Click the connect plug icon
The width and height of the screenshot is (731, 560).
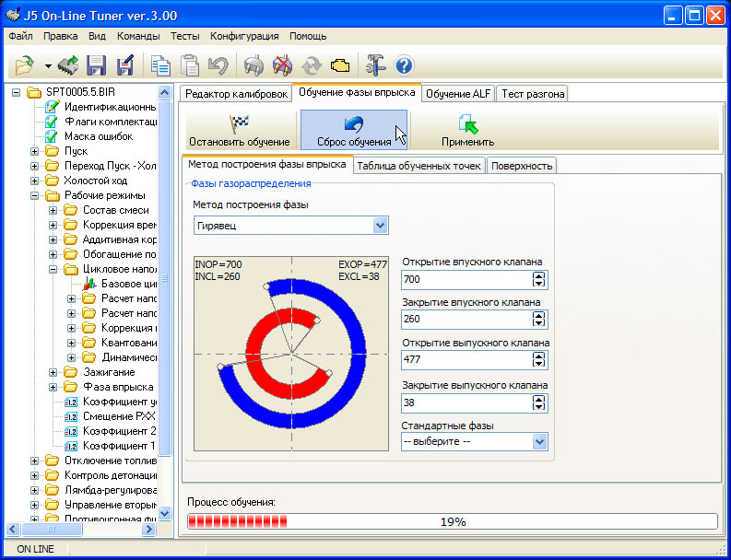[x=253, y=65]
